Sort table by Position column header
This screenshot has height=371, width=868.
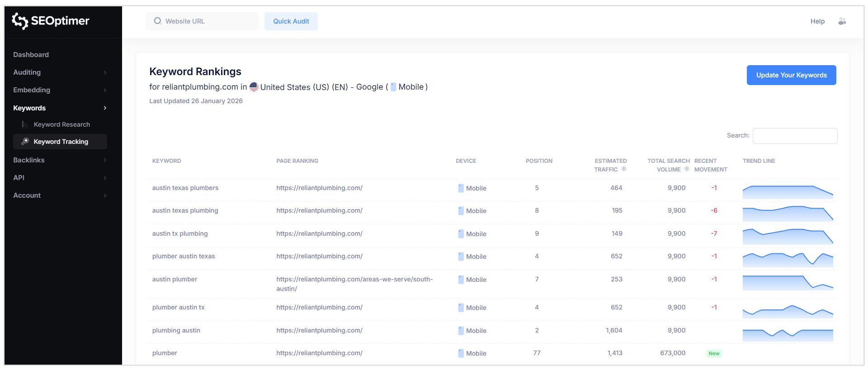[538, 161]
